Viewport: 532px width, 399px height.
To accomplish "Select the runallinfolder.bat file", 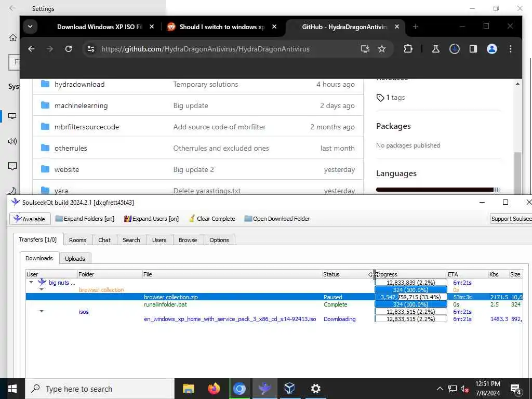I will (x=165, y=304).
